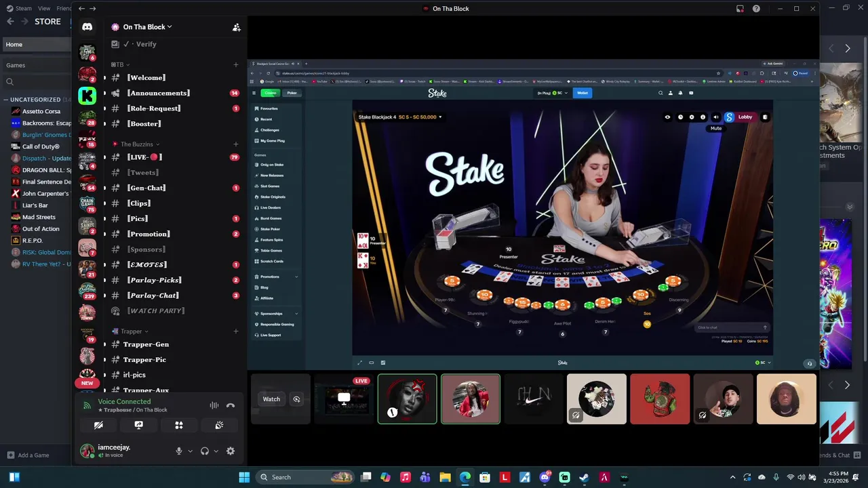Open Slot Games in Stake sidebar
The width and height of the screenshot is (868, 488).
(270, 186)
